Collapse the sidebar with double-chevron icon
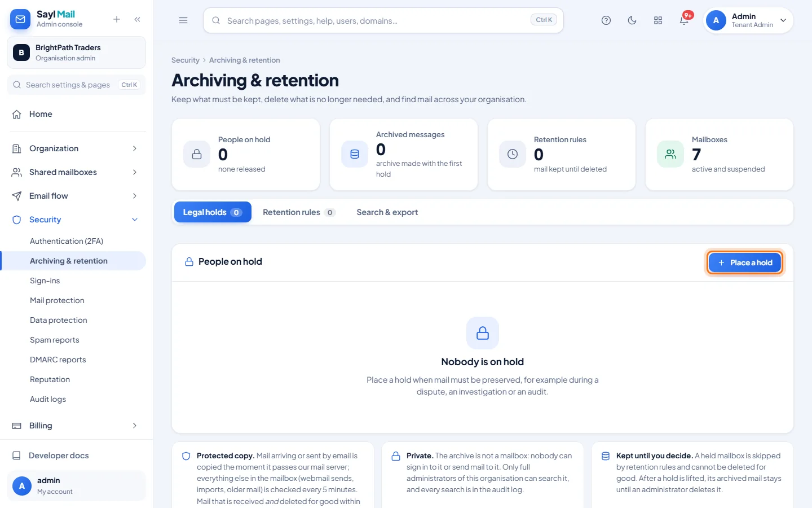The width and height of the screenshot is (812, 508). (x=138, y=19)
